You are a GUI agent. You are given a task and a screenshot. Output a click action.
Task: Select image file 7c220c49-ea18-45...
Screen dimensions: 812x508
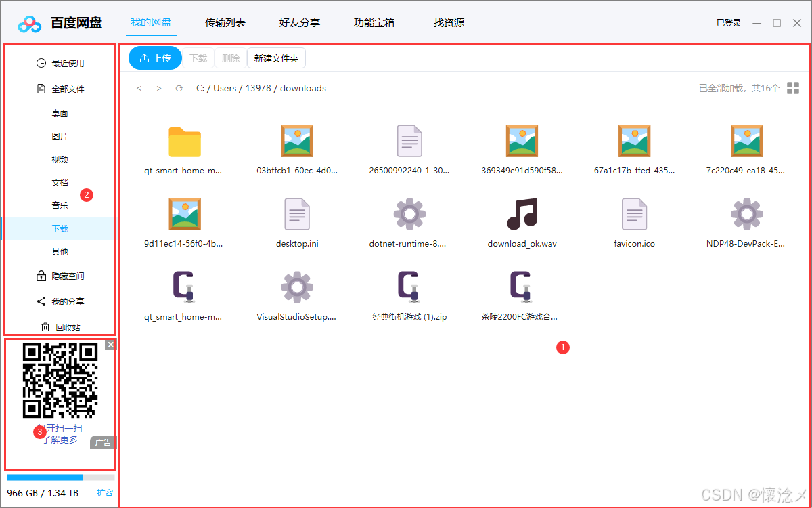(x=746, y=142)
